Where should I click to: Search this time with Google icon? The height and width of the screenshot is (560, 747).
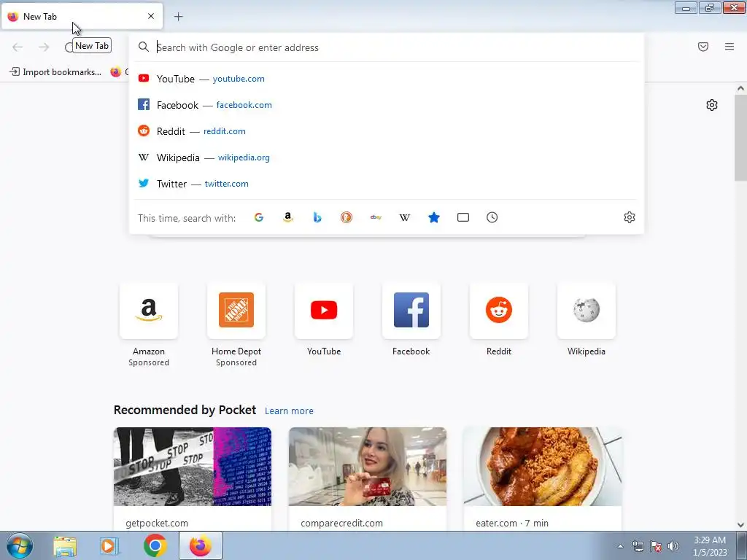259,217
